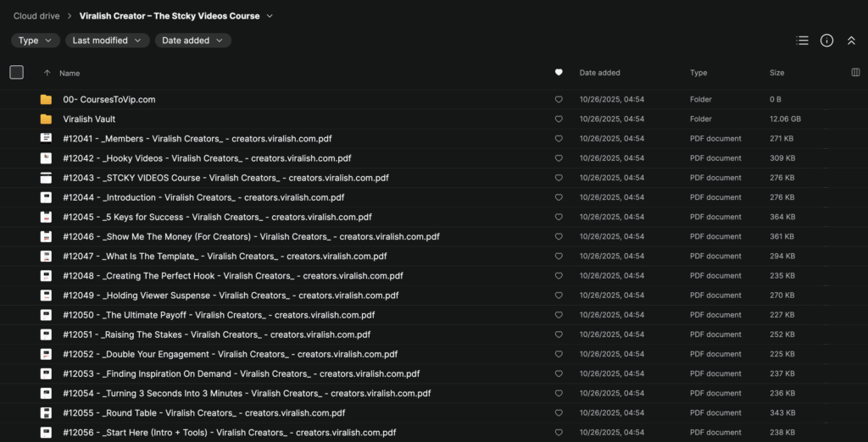Image resolution: width=868 pixels, height=442 pixels.
Task: Click the 364 KB size value
Action: coord(782,217)
